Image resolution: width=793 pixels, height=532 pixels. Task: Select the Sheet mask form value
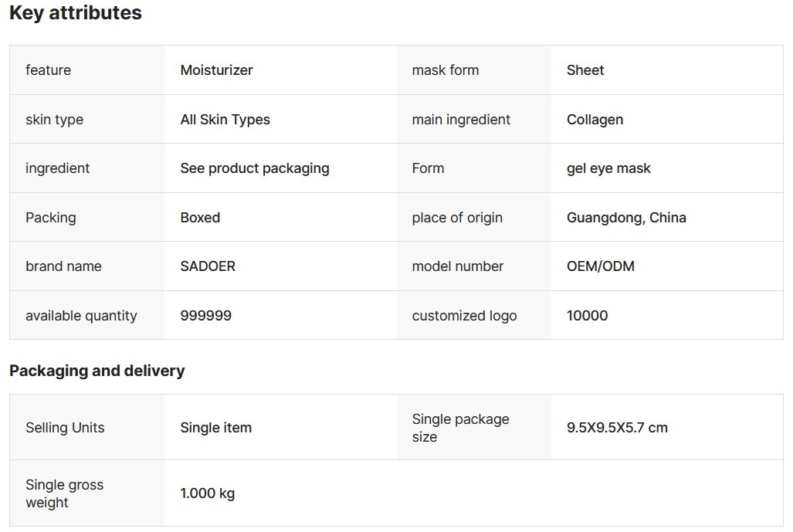tap(585, 70)
